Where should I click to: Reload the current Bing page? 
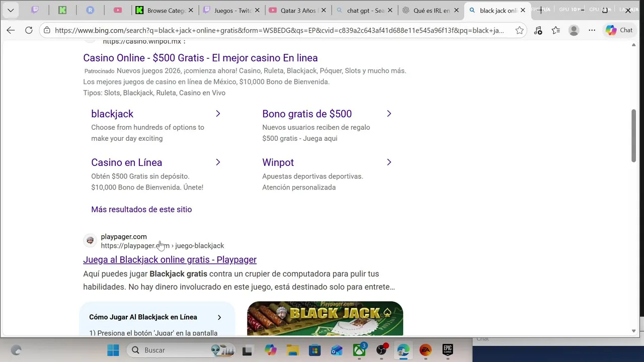coord(29,30)
